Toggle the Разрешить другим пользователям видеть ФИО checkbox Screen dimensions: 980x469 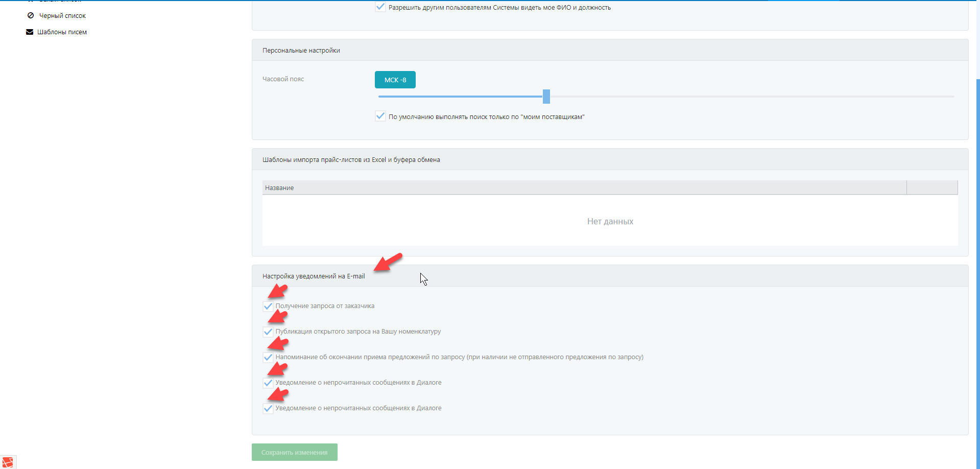coord(380,7)
